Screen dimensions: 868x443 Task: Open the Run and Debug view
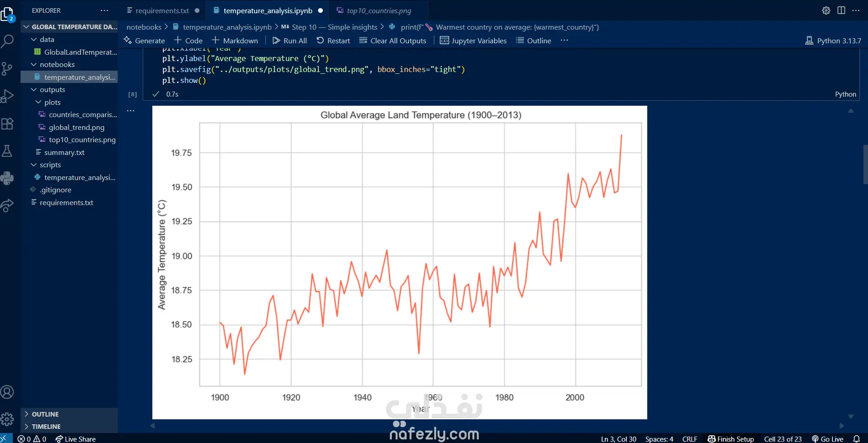click(x=7, y=96)
